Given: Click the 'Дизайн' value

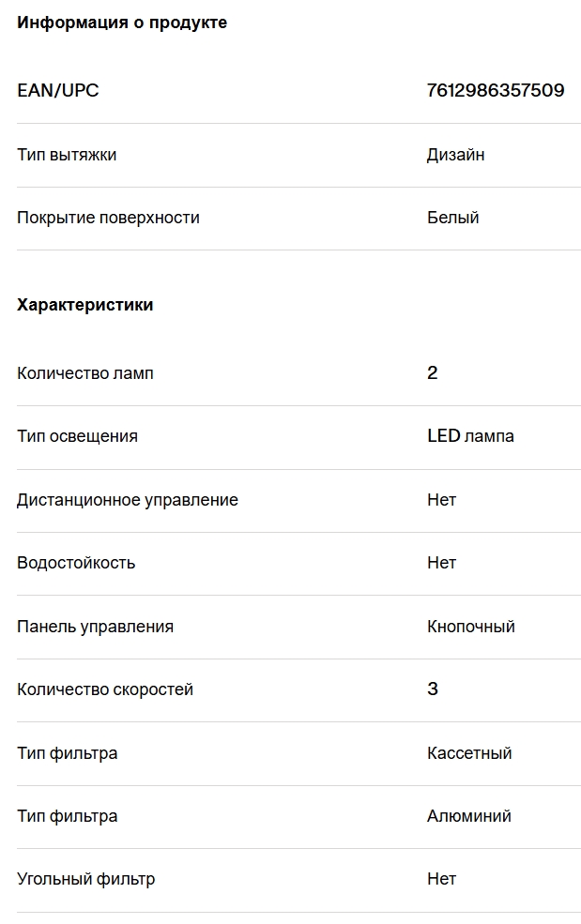Looking at the screenshot, I should pos(456,155).
